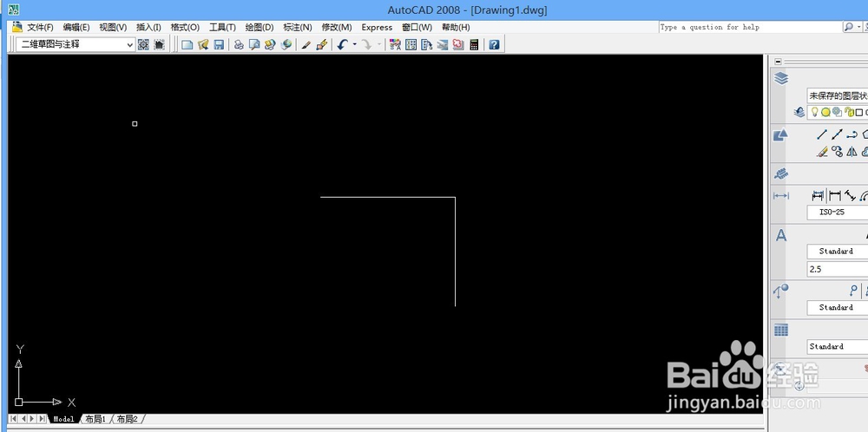This screenshot has width=868, height=432.
Task: Click the Plot Preview icon
Action: point(254,45)
